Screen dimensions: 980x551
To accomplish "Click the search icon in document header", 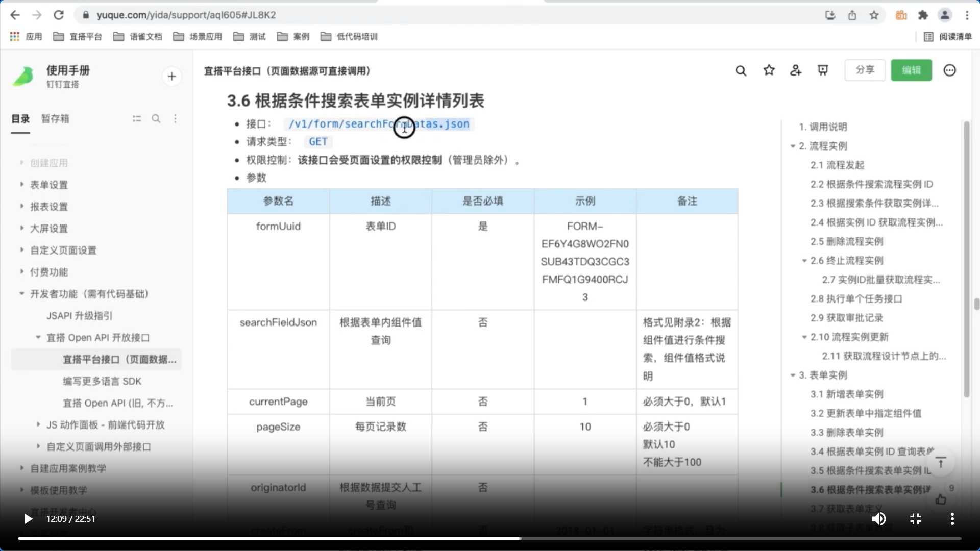I will tap(741, 70).
